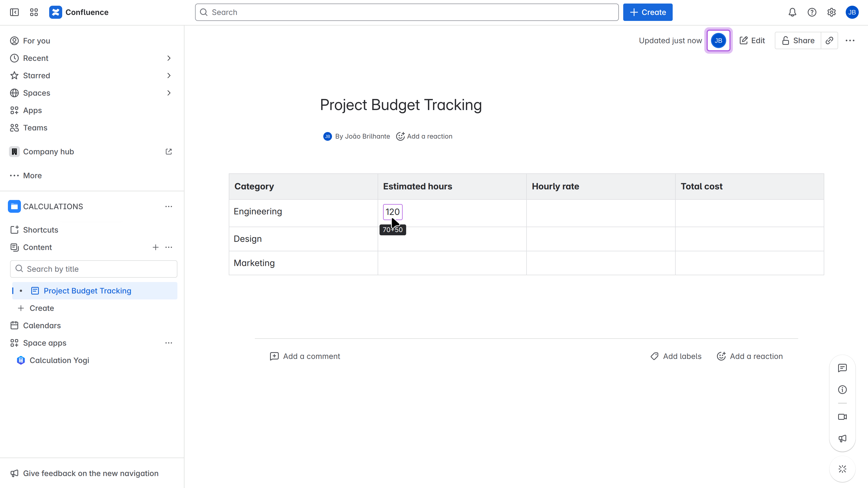868x488 pixels.
Task: Open inline comments panel icon
Action: pos(842,368)
